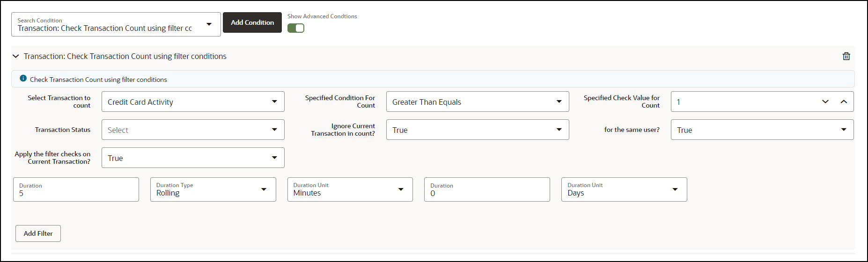Open Ignore Current Transaction in count dropdown
868x262 pixels.
point(478,130)
